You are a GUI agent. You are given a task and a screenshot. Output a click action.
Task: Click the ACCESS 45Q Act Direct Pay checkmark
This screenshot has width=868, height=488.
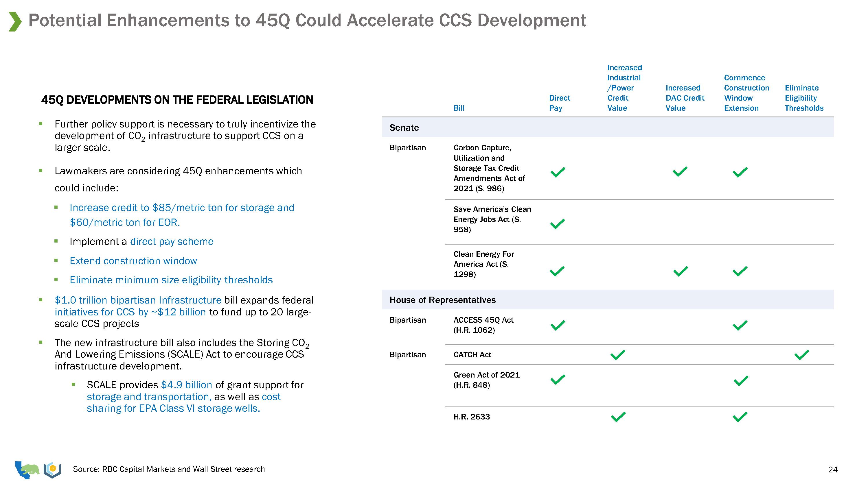pyautogui.click(x=558, y=325)
